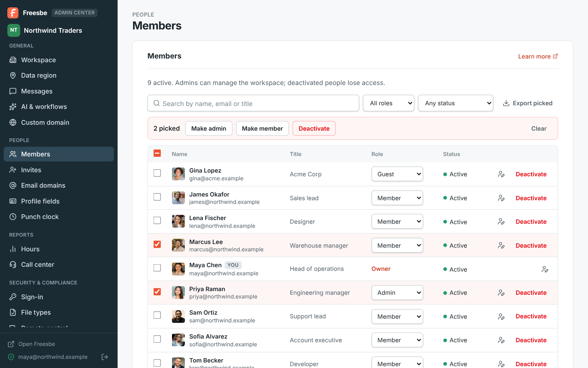Viewport: 588px width, 368px height.
Task: Click the sign-out icon beside maya@northwind.example
Action: point(105,357)
